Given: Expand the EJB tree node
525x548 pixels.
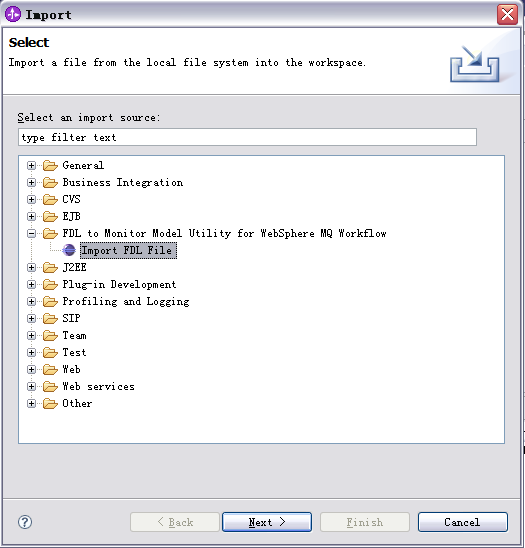Looking at the screenshot, I should coord(31,217).
